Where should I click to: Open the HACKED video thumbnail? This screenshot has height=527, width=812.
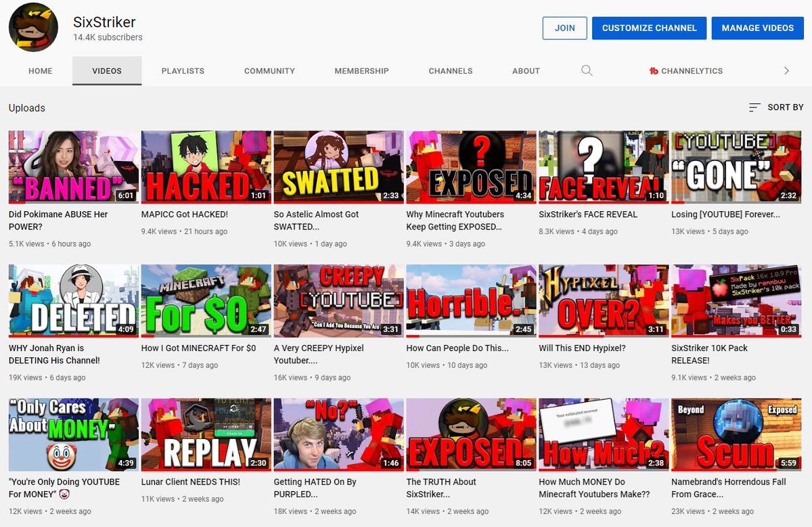point(206,167)
